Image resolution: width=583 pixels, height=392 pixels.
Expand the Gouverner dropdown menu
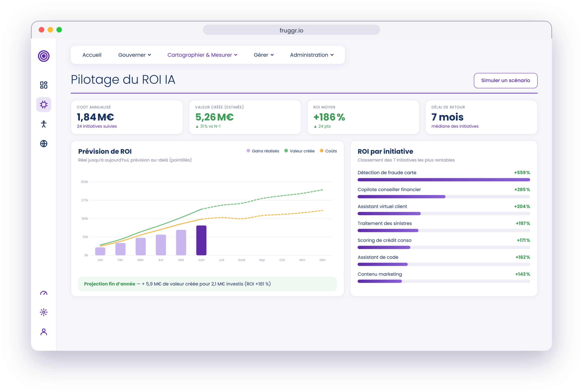coord(135,55)
